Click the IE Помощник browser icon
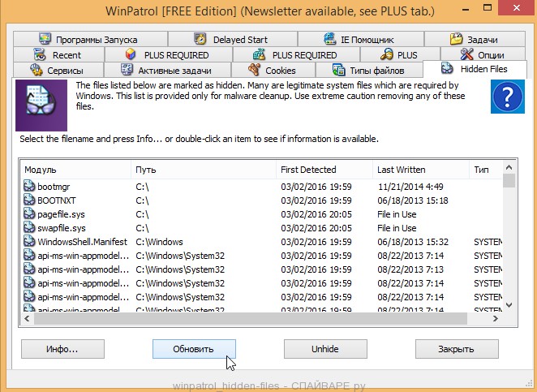The image size is (537, 392). pyautogui.click(x=330, y=39)
